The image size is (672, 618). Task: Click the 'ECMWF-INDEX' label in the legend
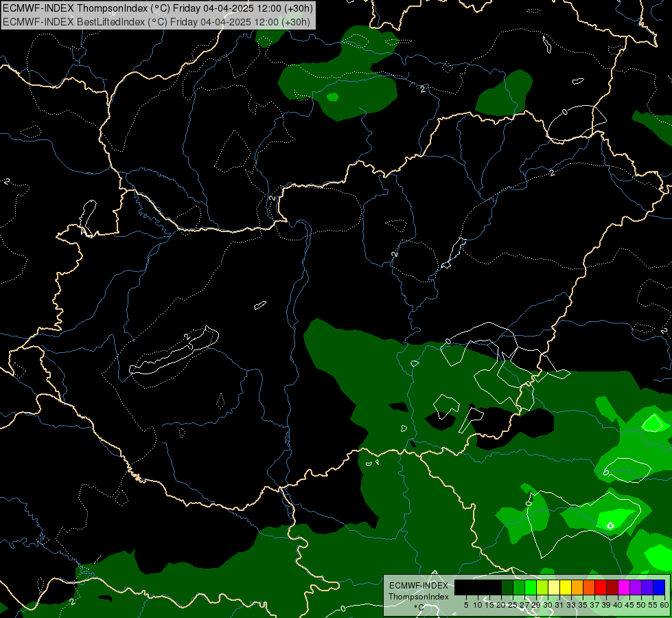419,586
